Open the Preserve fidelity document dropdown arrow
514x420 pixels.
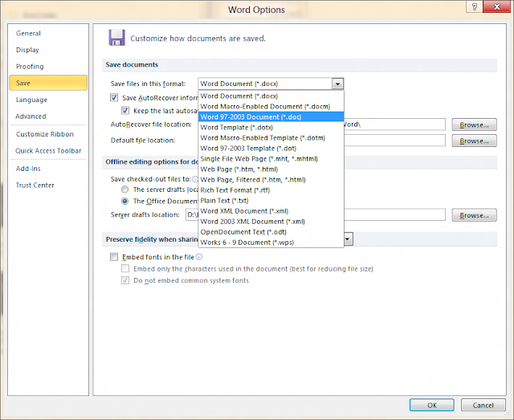pyautogui.click(x=348, y=239)
